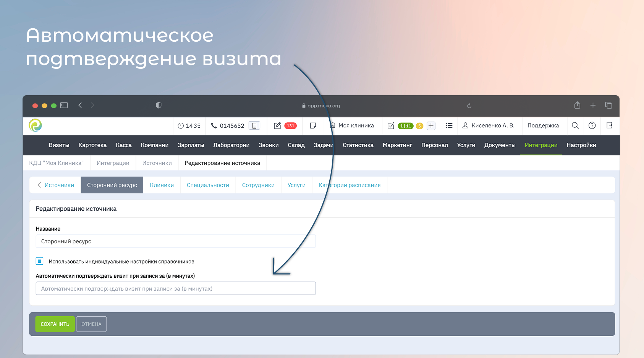Toggle browser sidebar icon
The height and width of the screenshot is (358, 644).
[64, 105]
